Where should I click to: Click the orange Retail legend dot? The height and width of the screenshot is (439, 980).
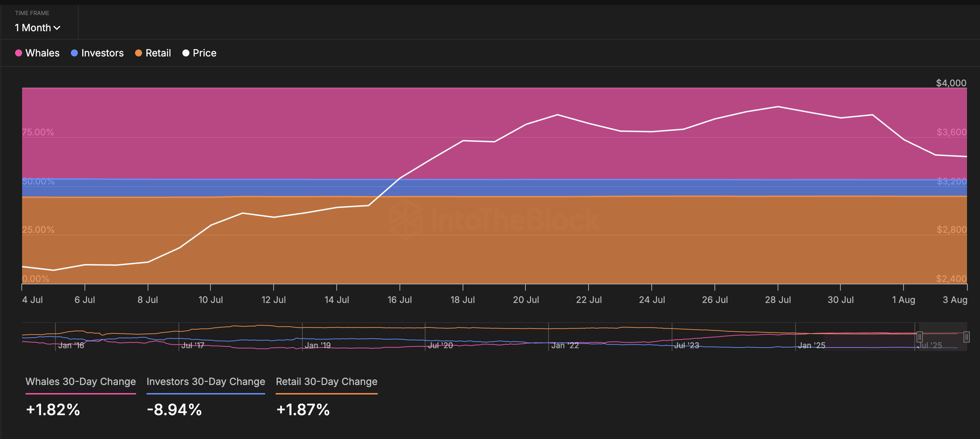139,53
